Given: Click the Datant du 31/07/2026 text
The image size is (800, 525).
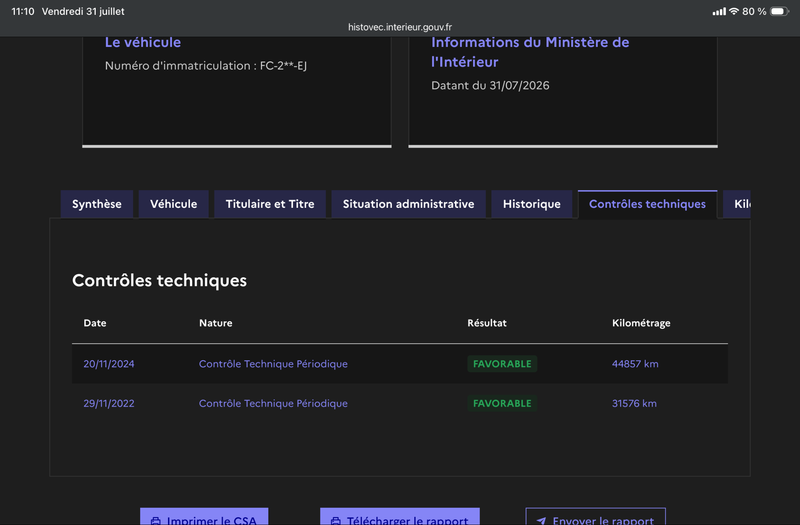Looking at the screenshot, I should [x=490, y=86].
